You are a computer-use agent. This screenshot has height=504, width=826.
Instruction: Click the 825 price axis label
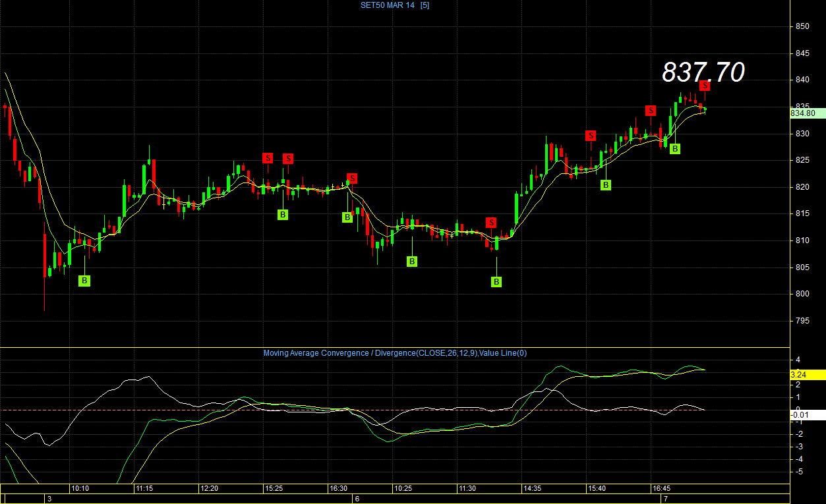pos(802,160)
